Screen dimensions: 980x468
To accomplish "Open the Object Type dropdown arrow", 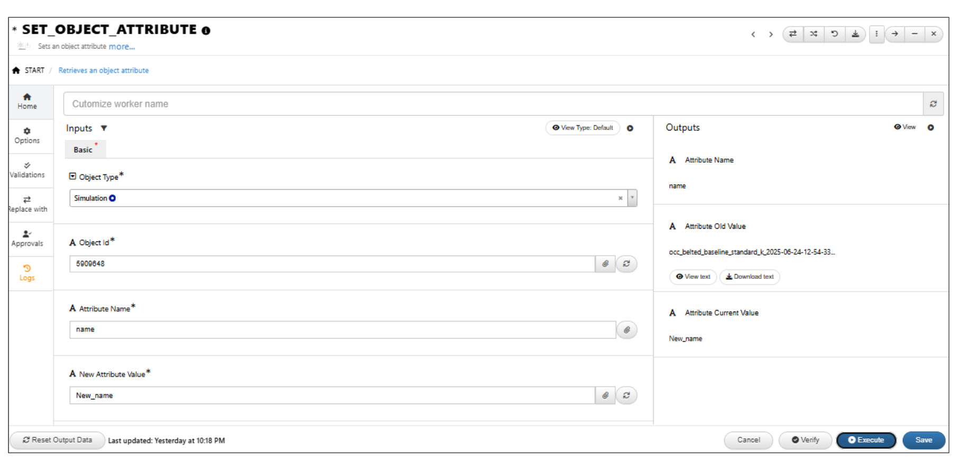I will point(632,198).
